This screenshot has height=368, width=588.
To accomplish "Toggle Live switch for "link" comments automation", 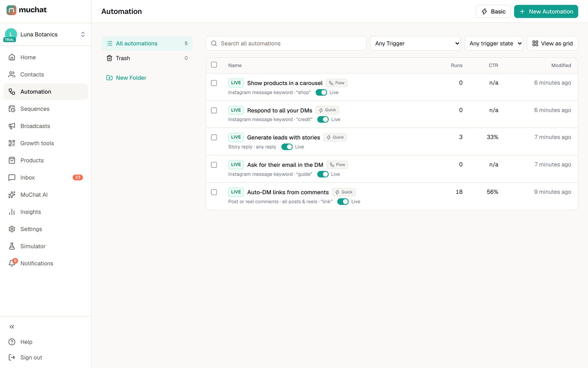I will pos(343,202).
